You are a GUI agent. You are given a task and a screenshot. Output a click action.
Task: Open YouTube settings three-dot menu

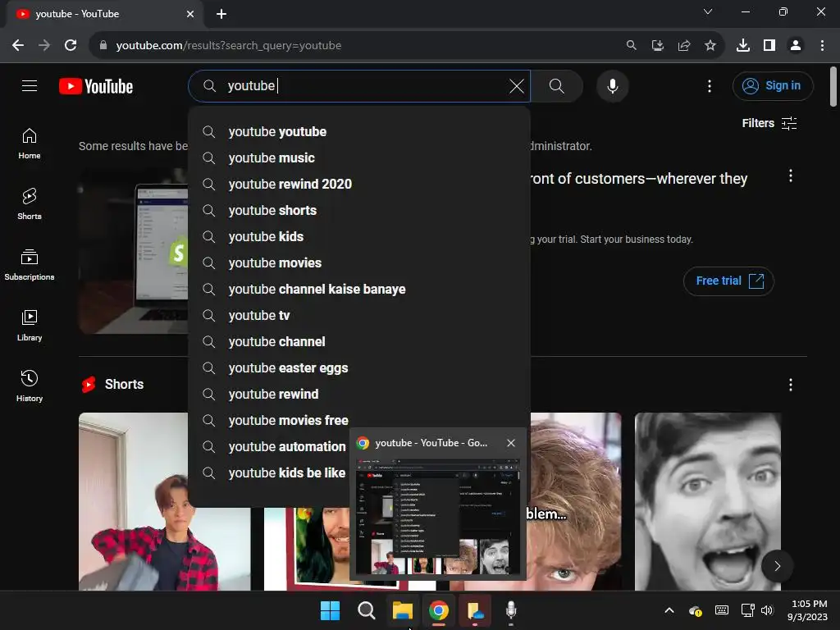pyautogui.click(x=710, y=85)
